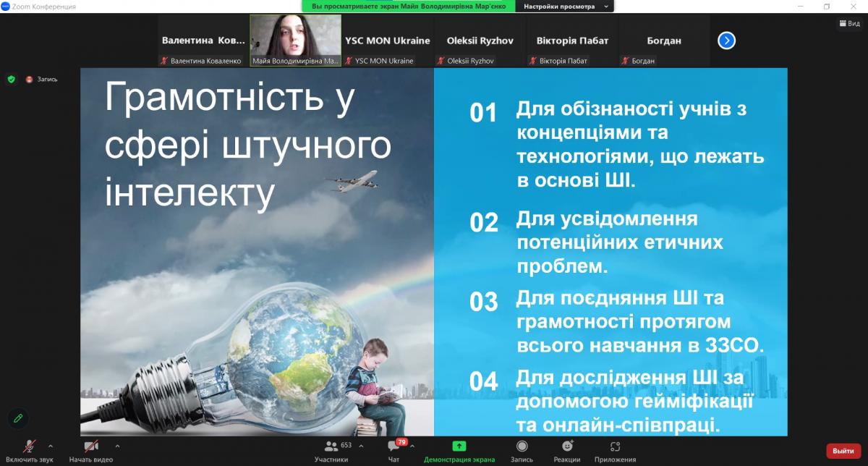Screen dimensions: 868x466
Task: Click slide item 02 'Для усвідомлення потенційних етичних проблем'
Action: coord(620,242)
